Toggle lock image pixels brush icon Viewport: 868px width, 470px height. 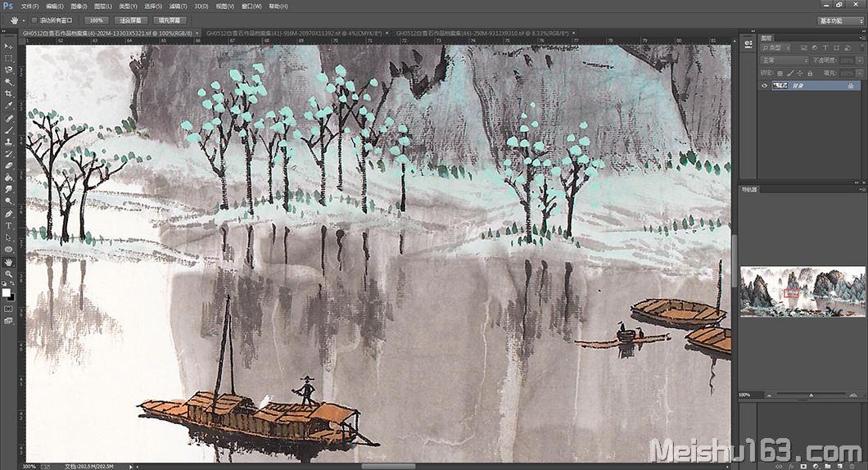[x=790, y=73]
